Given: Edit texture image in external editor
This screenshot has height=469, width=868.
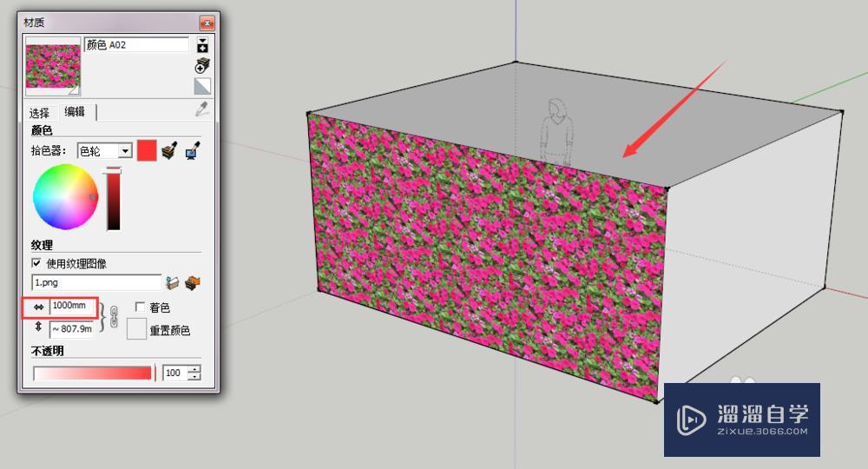Looking at the screenshot, I should [193, 283].
